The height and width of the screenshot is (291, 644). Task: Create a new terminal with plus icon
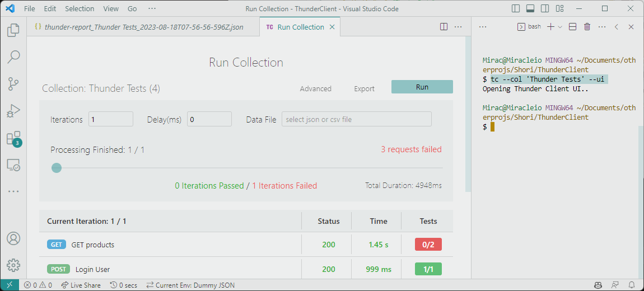pos(550,27)
